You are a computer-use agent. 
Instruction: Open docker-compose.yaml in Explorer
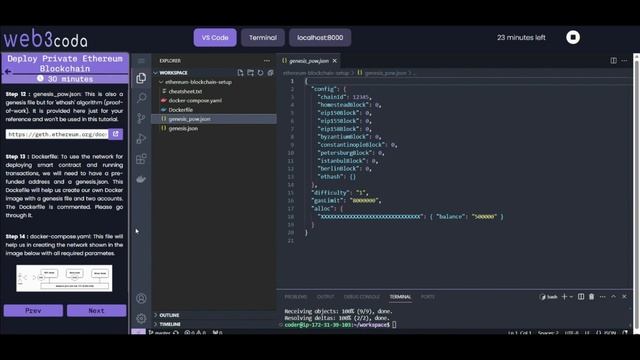click(195, 100)
